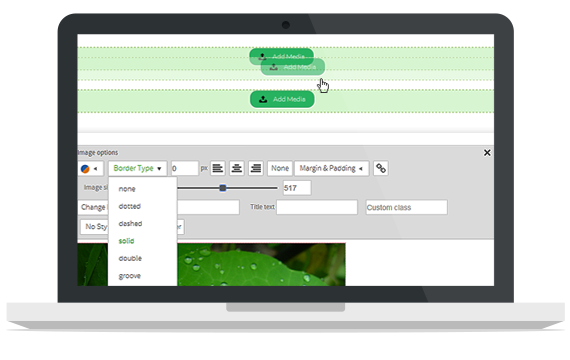This screenshot has width=570, height=360.
Task: Click the align left icon
Action: (x=218, y=168)
